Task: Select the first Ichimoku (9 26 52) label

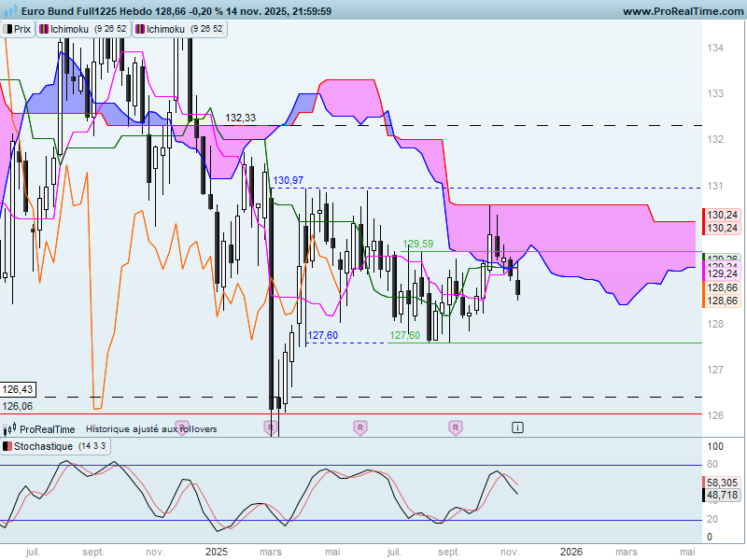Action: [x=83, y=29]
